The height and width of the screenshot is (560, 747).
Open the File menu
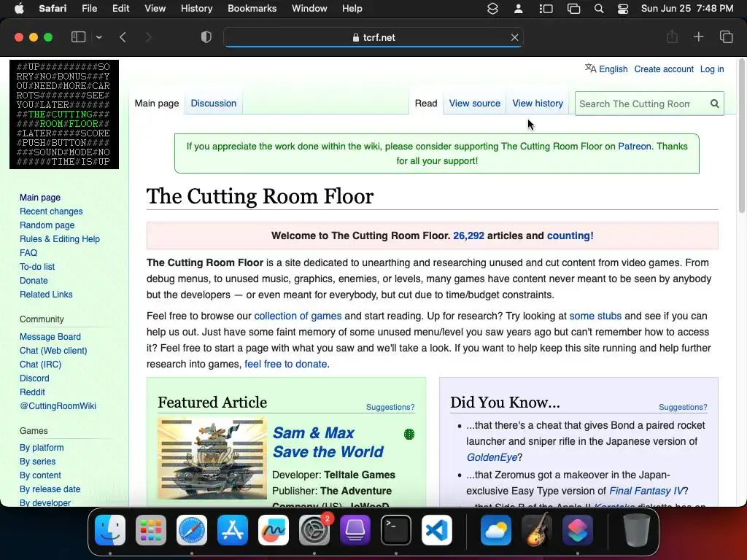89,9
